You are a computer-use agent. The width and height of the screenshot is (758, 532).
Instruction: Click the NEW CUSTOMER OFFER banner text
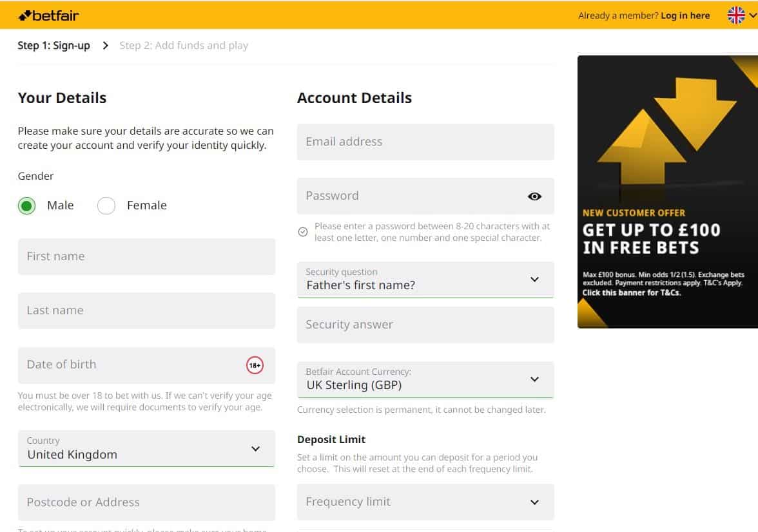[634, 213]
